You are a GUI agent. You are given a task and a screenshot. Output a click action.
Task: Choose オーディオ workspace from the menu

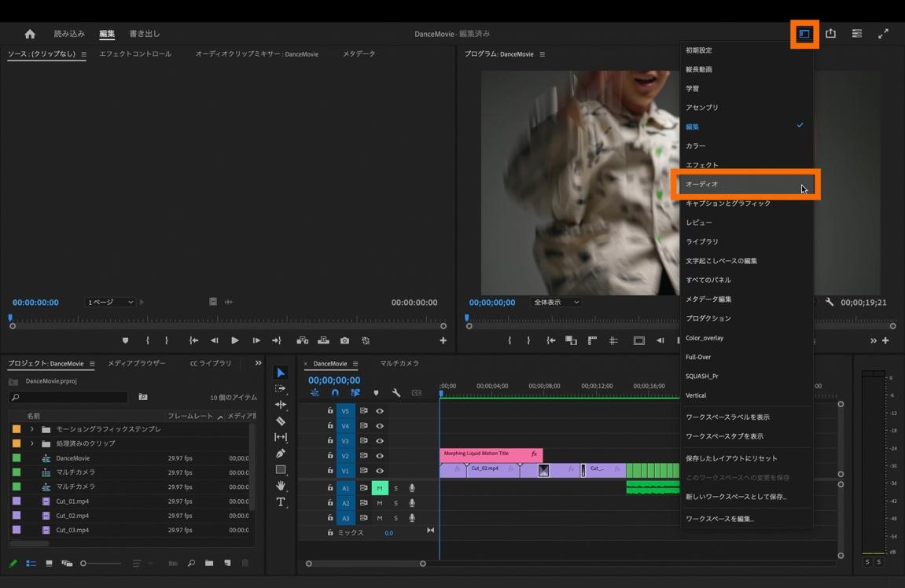[x=702, y=184]
